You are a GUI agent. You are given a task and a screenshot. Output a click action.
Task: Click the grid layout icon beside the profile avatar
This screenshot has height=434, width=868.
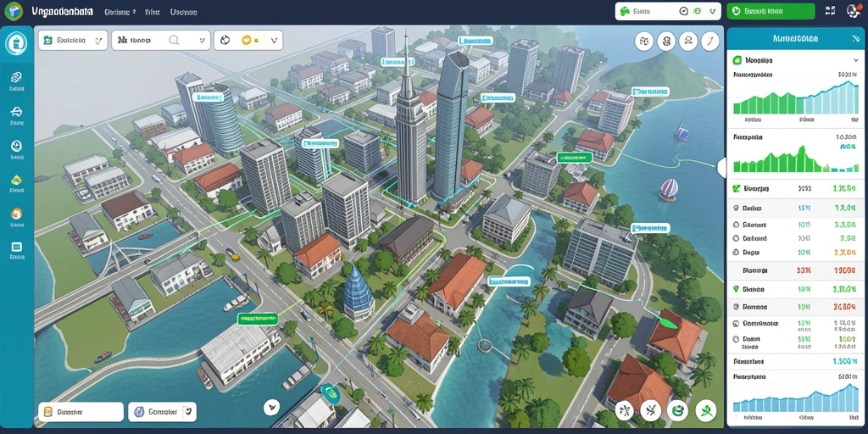pyautogui.click(x=830, y=10)
